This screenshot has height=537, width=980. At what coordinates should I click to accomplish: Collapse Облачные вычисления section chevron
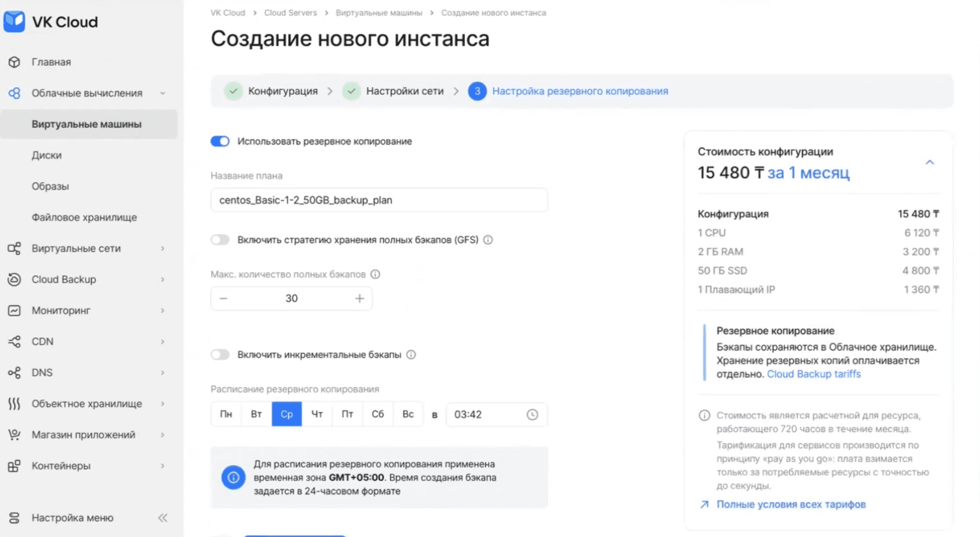coord(163,93)
